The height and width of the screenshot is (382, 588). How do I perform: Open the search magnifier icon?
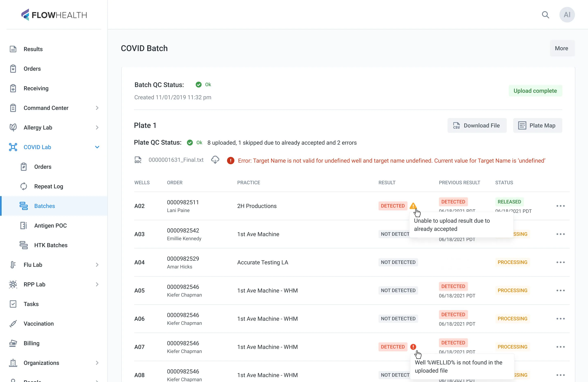tap(546, 15)
